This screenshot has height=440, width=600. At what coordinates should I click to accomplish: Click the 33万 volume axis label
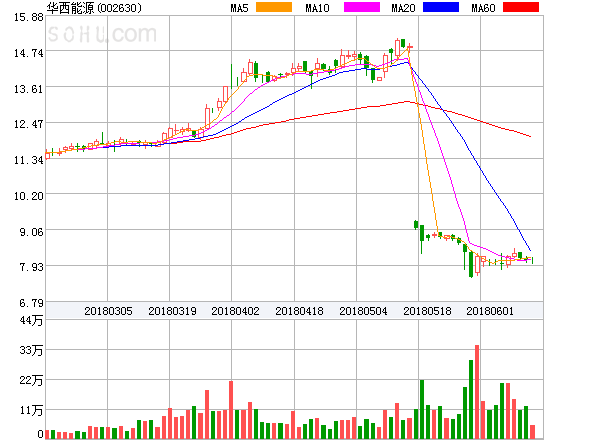(x=31, y=350)
